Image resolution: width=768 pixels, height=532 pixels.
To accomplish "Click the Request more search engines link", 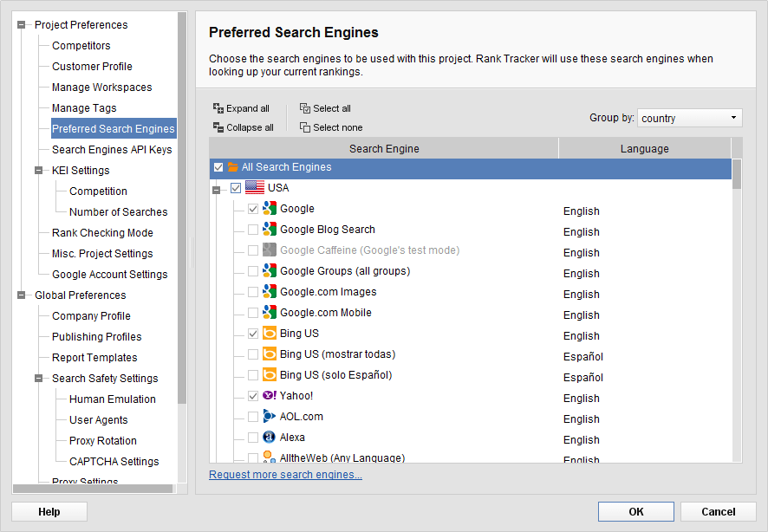I will (285, 475).
